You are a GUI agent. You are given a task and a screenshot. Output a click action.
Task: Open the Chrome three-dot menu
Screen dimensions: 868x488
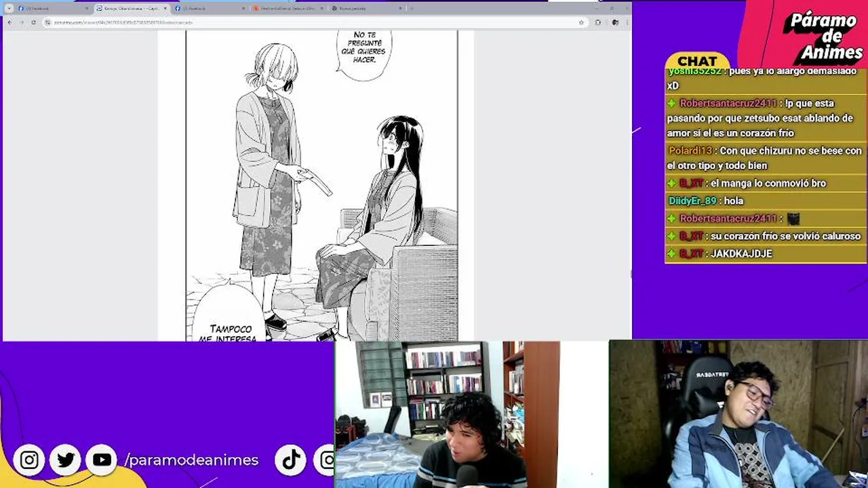626,22
